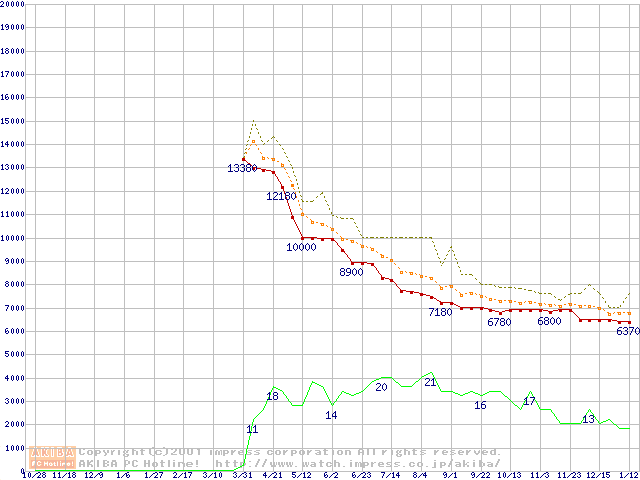Click the 8900 price data label

click(x=351, y=272)
